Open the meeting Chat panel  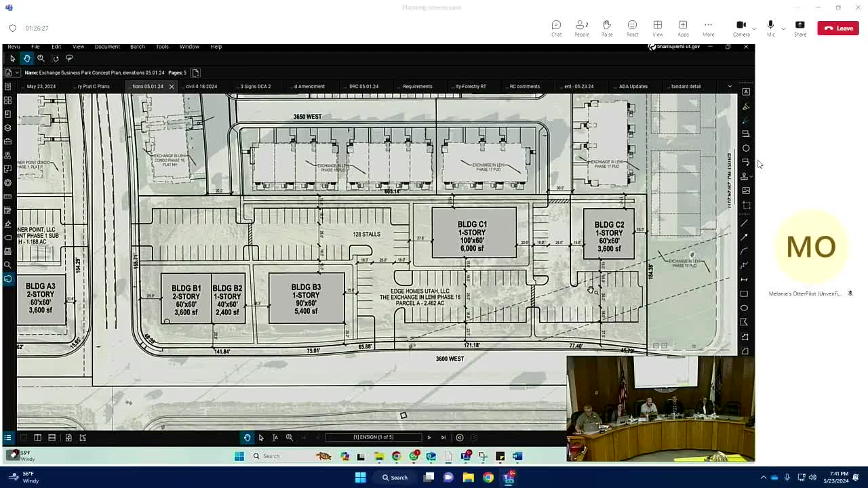(x=556, y=28)
